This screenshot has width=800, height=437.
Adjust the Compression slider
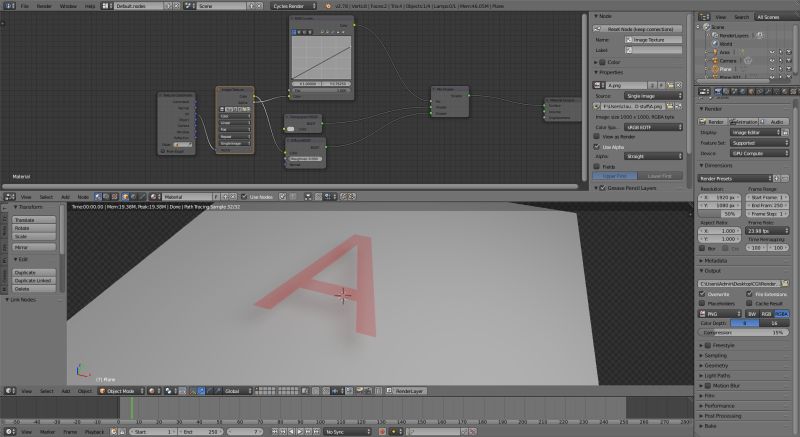click(743, 332)
